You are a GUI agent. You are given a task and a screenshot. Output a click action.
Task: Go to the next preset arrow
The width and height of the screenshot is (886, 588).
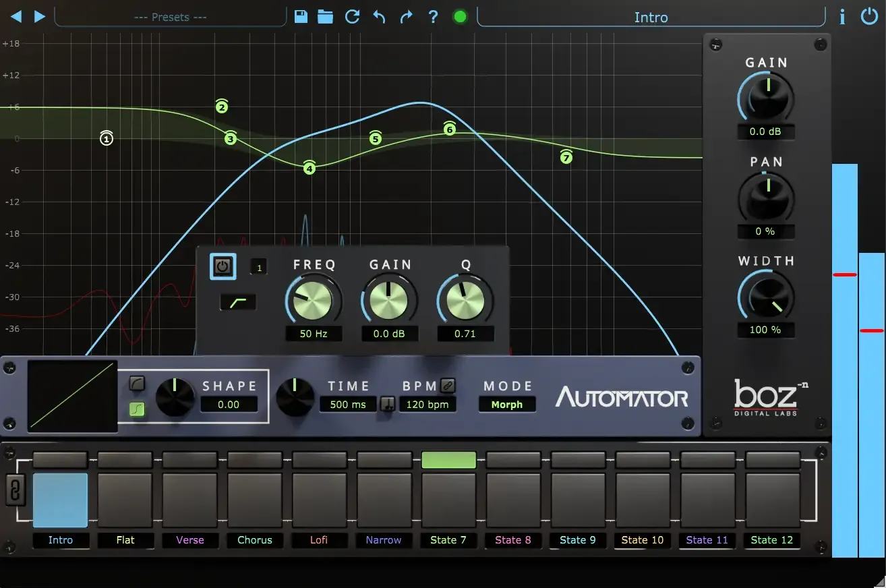pyautogui.click(x=40, y=16)
